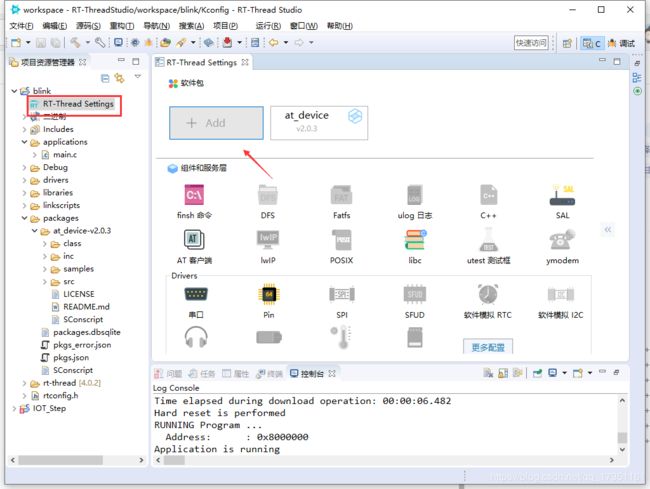Click the software I2C driver icon
Screen dimensions: 650x489
(561, 294)
